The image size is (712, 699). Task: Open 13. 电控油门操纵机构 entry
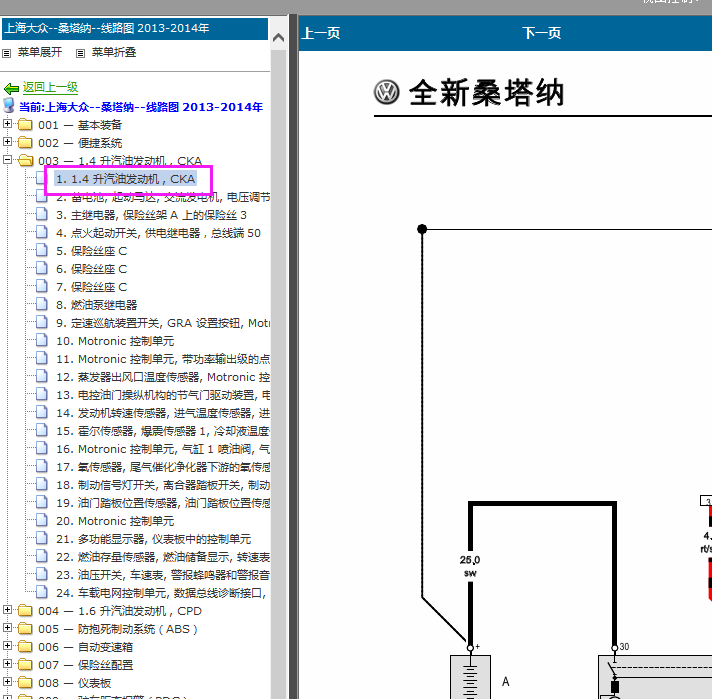pos(163,395)
